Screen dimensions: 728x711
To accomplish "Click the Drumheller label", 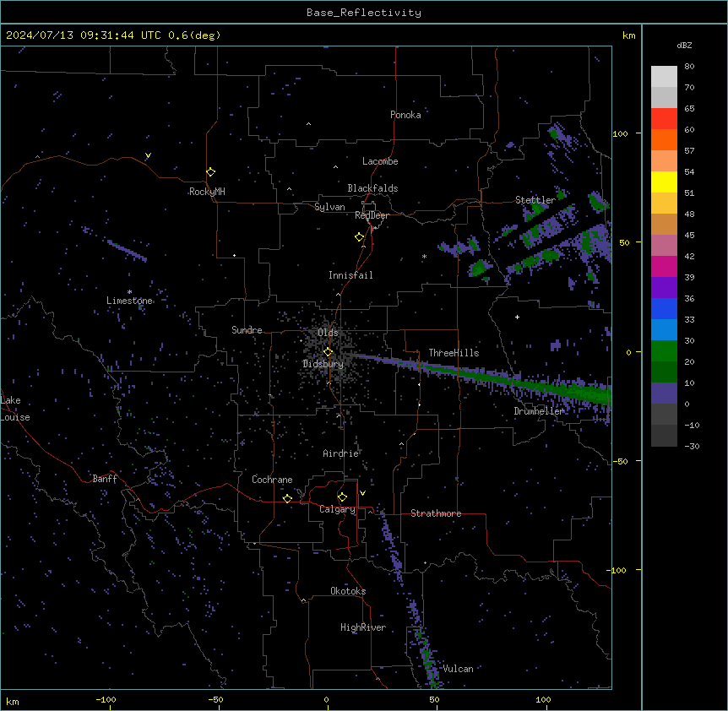I will tap(539, 411).
